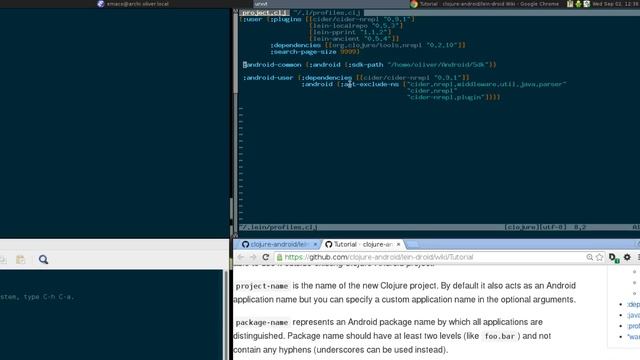This screenshot has width=640, height=360.
Task: Click the 'foo.bar' code example on webpage
Action: (499, 336)
